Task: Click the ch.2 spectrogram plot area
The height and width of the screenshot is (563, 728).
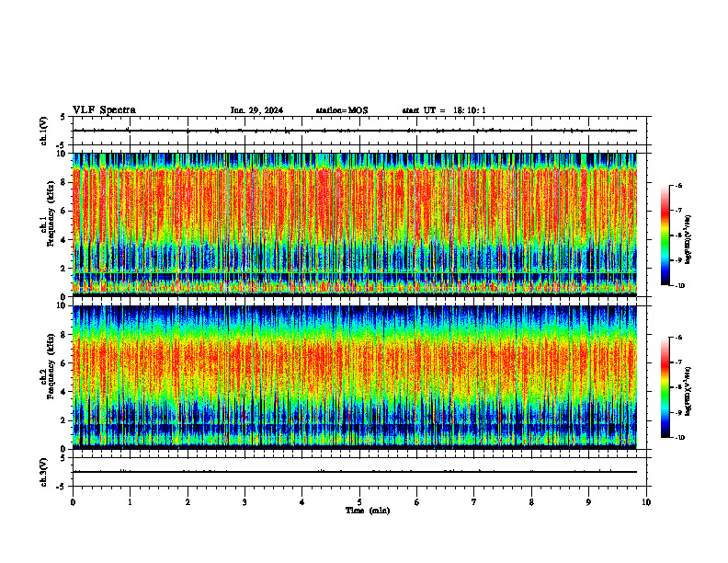Action: 355,377
